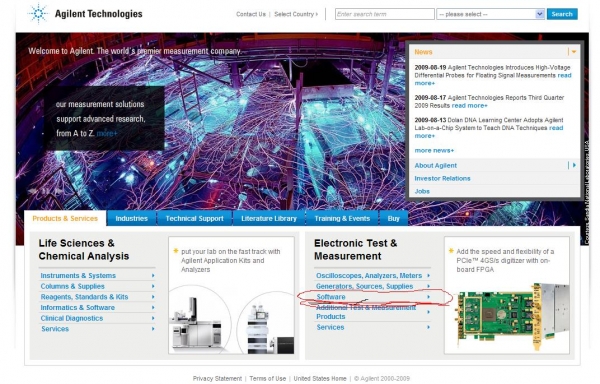Open the 'please select' dropdown
600x384 pixels.
[490, 14]
